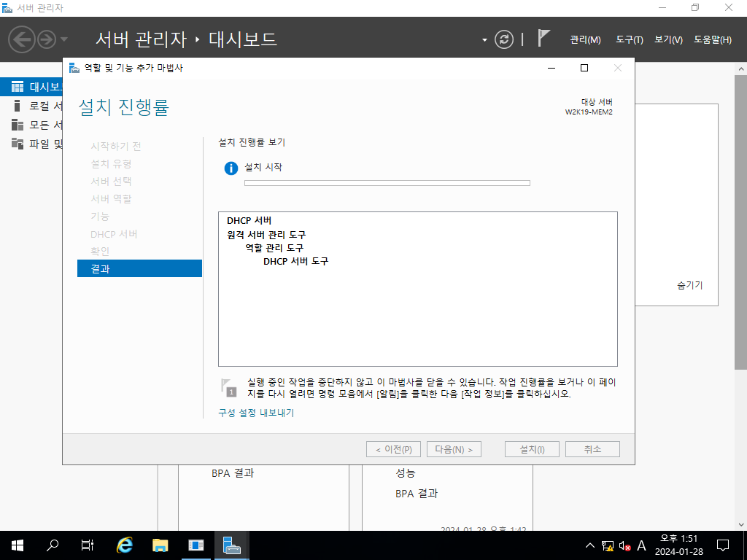Click the 설치 유형 wizard step
The width and height of the screenshot is (747, 560).
pos(111,163)
